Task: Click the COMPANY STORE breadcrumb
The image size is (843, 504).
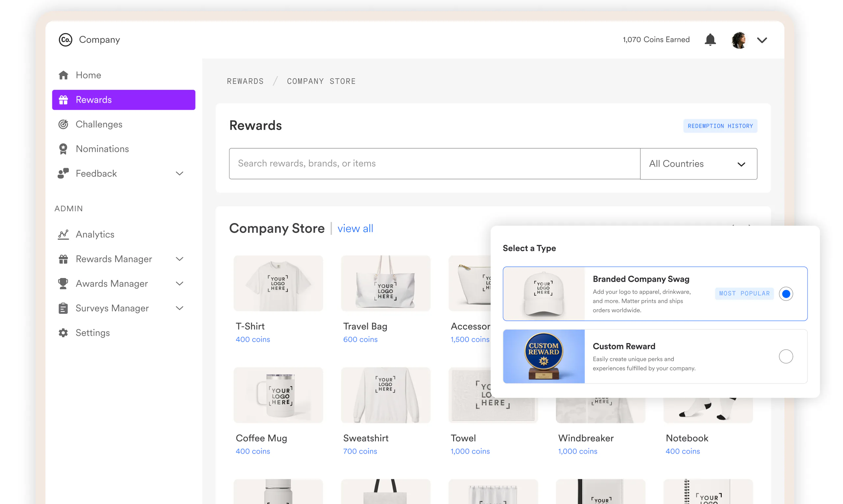Action: click(x=321, y=81)
